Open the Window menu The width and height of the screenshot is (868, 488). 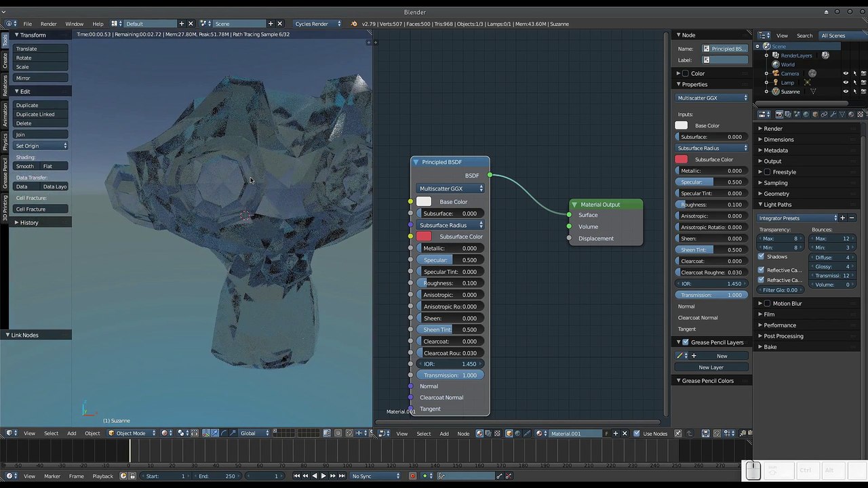point(75,24)
